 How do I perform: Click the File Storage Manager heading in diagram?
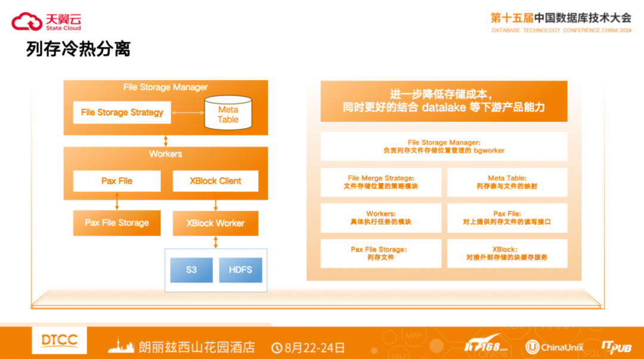point(166,87)
